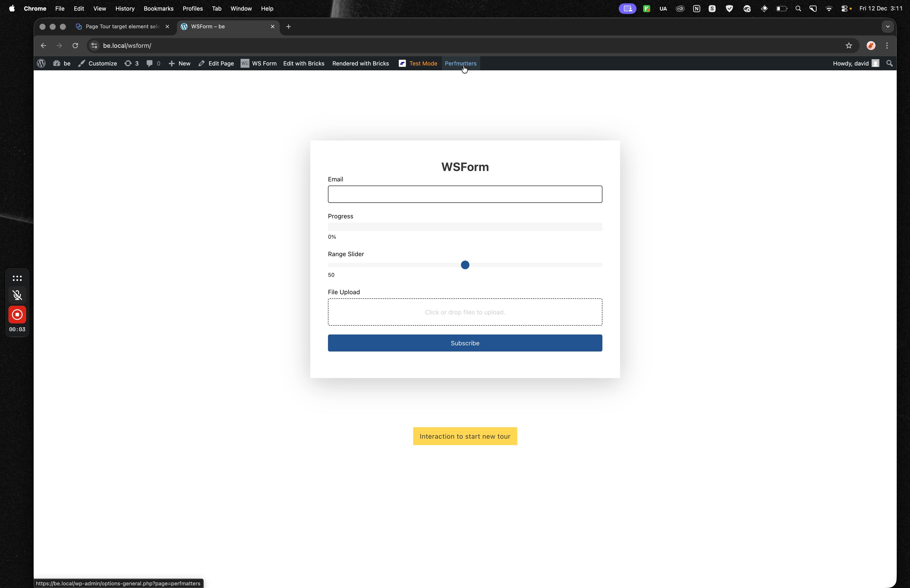910x588 pixels.
Task: Click the Progress bar track
Action: click(465, 227)
